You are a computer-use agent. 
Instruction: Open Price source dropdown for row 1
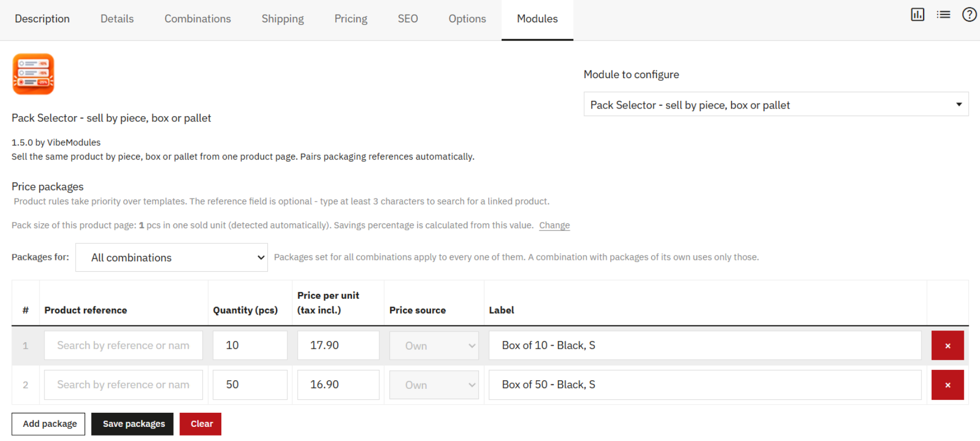[434, 346]
